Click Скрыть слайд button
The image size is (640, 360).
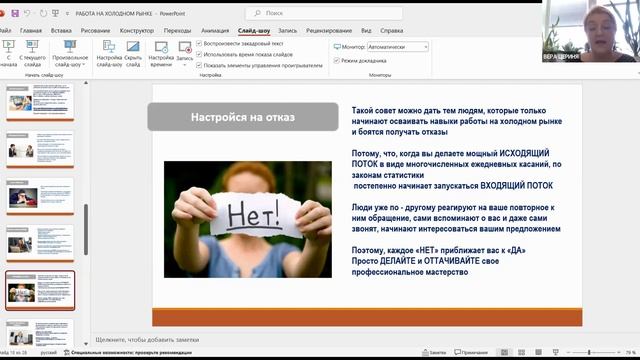pyautogui.click(x=133, y=53)
